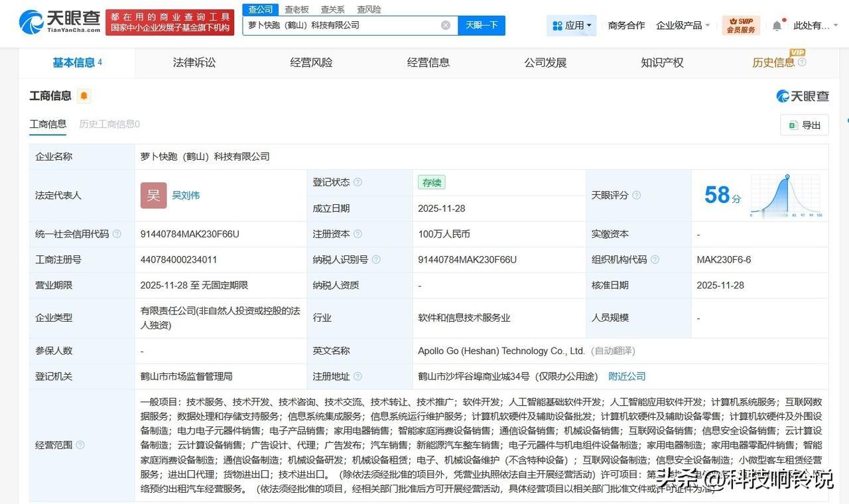The image size is (849, 504).
Task: Click the help icon beside 天眼评分
Action: click(635, 195)
